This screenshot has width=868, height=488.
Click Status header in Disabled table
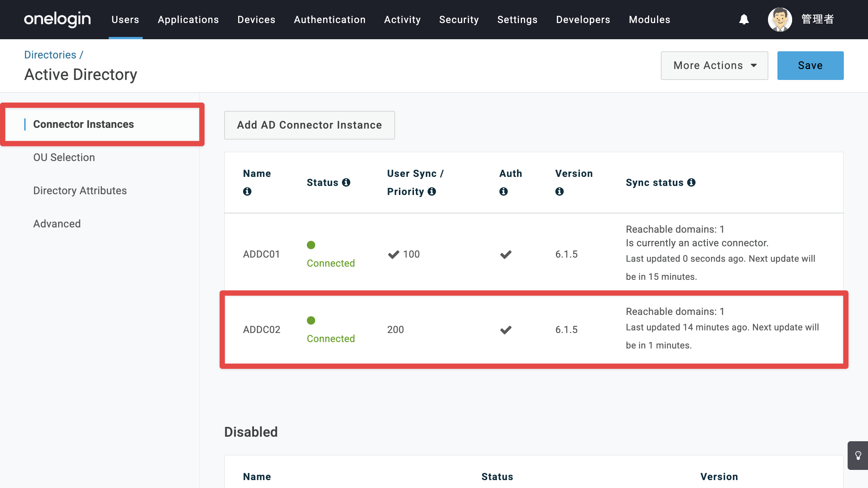click(x=497, y=477)
